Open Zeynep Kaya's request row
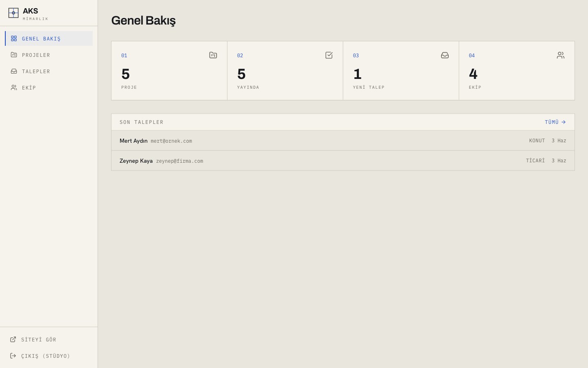 click(x=343, y=161)
